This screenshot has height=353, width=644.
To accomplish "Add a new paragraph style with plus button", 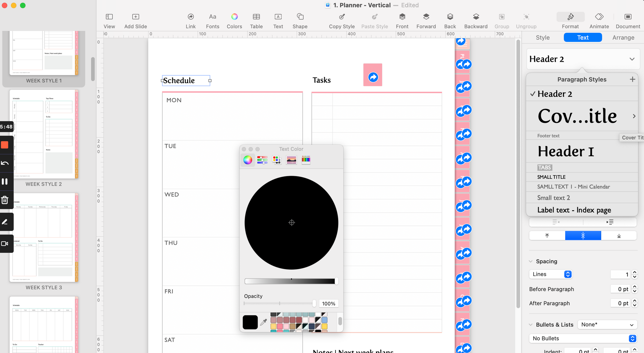I will [x=633, y=79].
